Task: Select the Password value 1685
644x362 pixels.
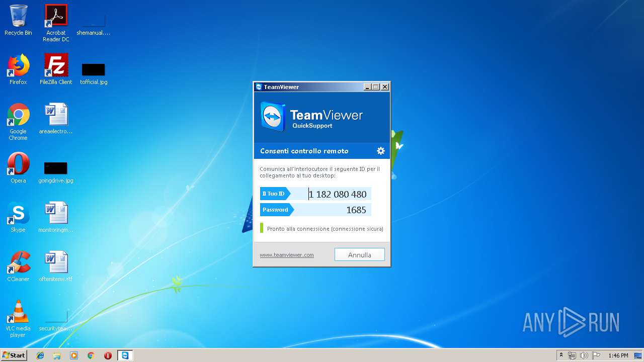Action: [356, 210]
